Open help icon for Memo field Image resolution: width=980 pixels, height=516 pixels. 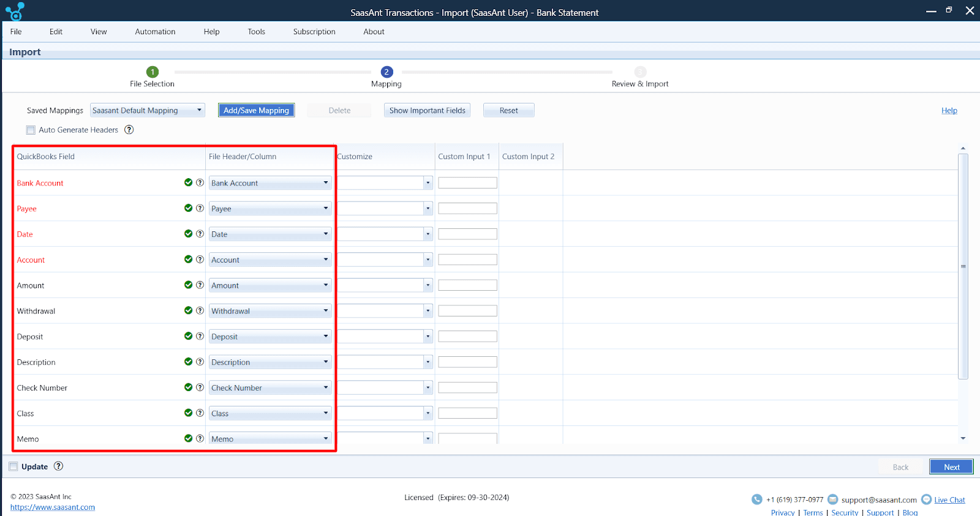pos(200,438)
